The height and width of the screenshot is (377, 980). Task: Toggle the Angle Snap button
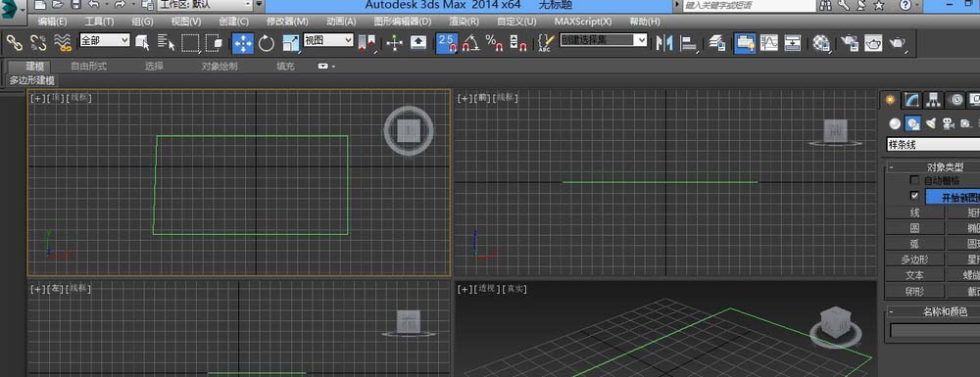(x=471, y=42)
